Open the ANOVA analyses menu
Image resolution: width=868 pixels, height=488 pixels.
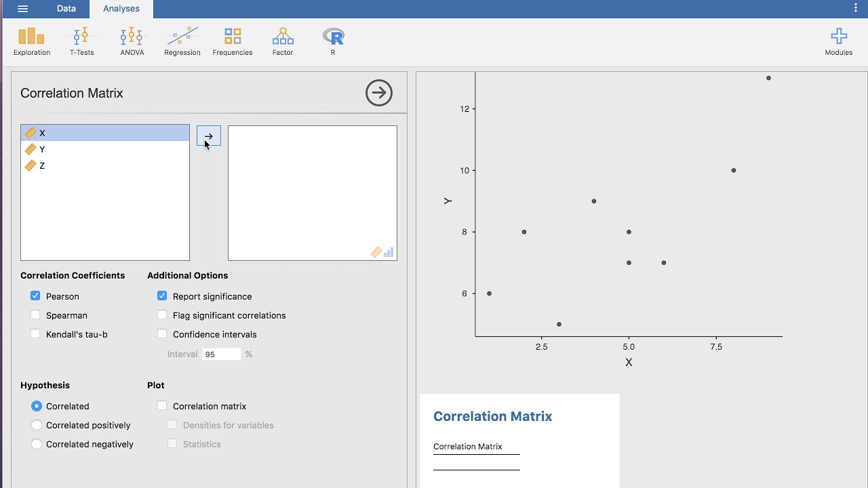click(132, 42)
